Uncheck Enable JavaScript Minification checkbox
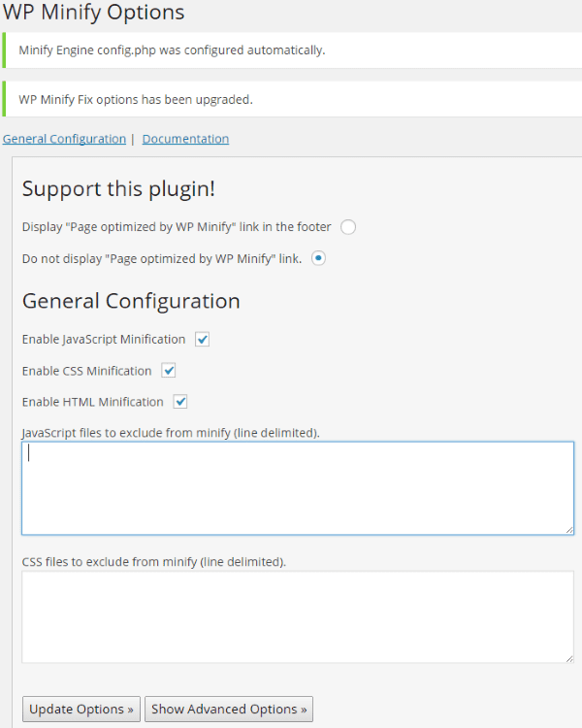 click(202, 340)
